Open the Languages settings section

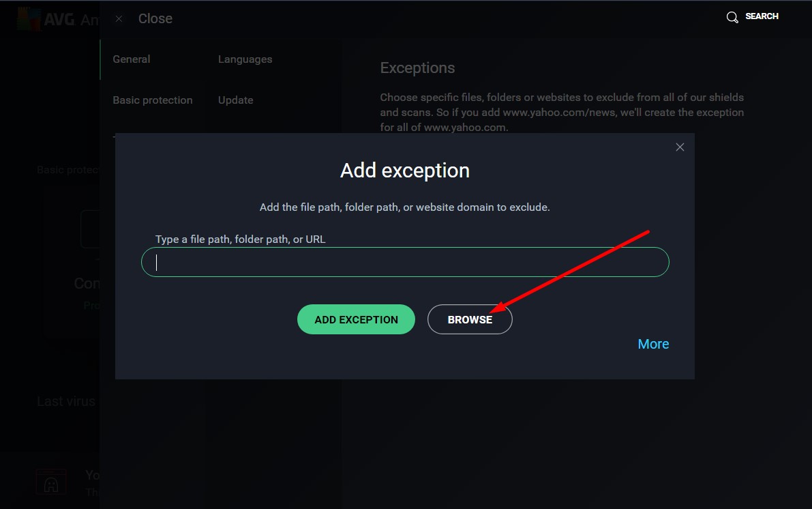tap(245, 59)
